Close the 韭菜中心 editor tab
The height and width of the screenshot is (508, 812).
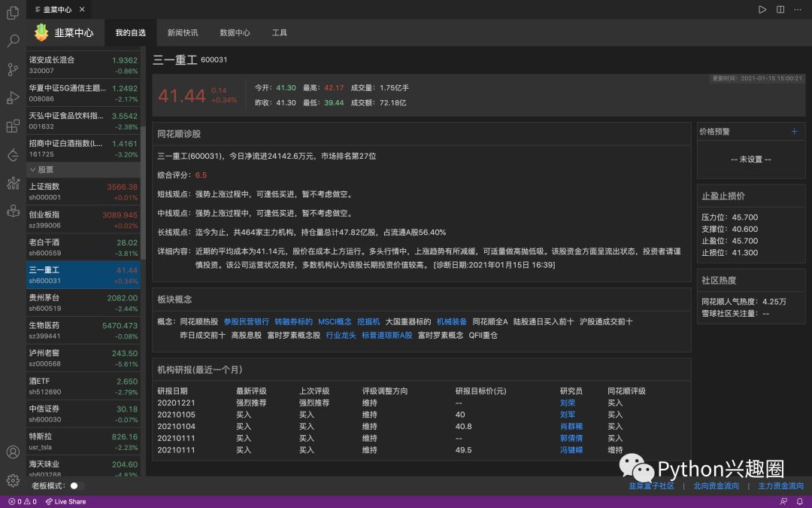coord(82,9)
